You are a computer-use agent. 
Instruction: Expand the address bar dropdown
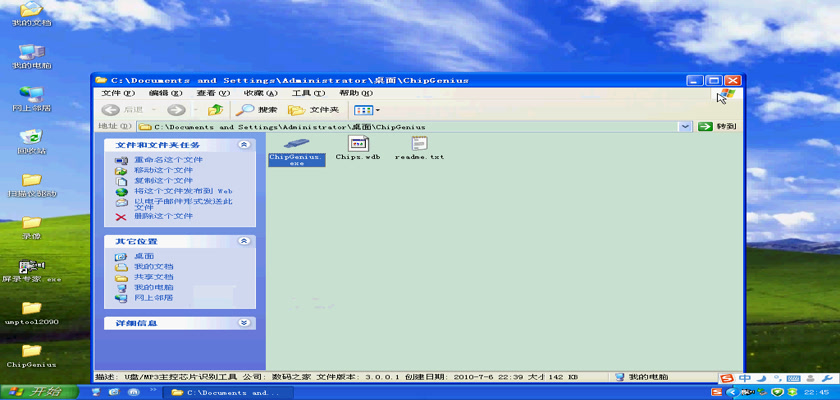[x=684, y=127]
